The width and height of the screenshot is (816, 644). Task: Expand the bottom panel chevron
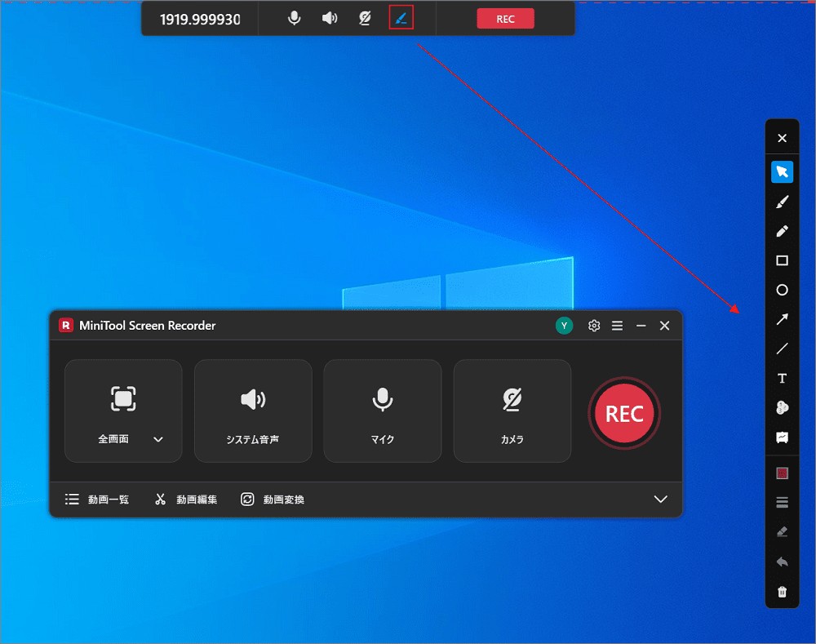(x=661, y=499)
